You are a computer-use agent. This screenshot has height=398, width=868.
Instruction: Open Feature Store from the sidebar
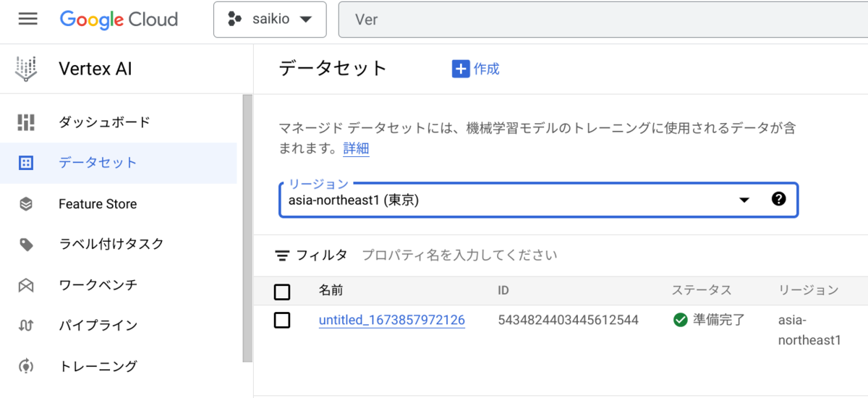[98, 204]
